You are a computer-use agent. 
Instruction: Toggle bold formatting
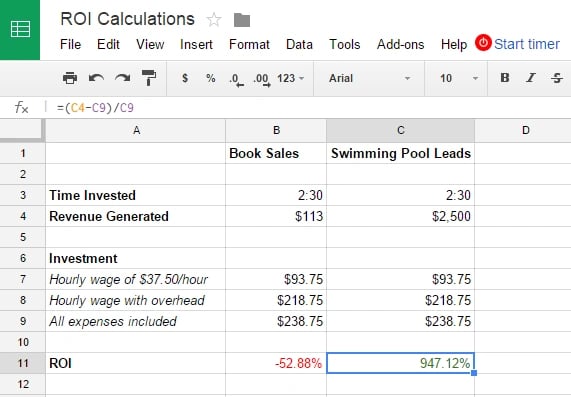coord(505,78)
